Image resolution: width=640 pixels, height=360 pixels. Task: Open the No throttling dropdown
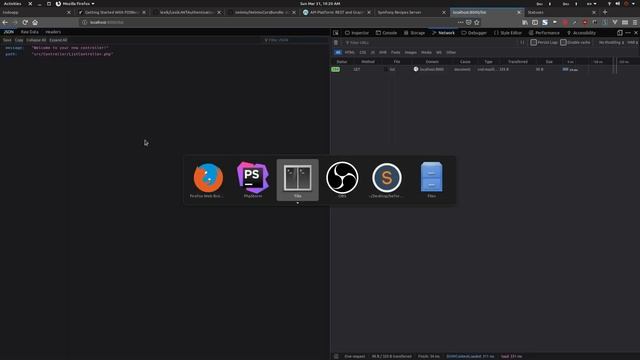point(611,42)
